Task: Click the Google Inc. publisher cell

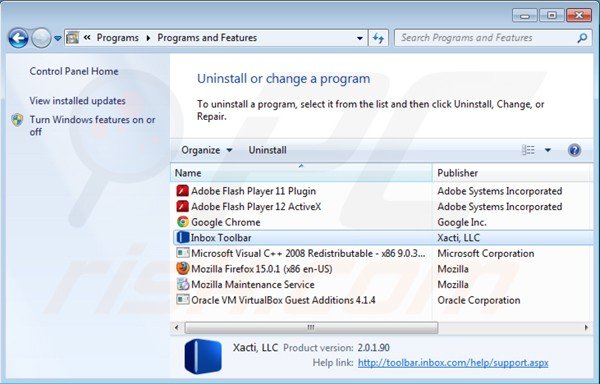Action: pos(462,222)
